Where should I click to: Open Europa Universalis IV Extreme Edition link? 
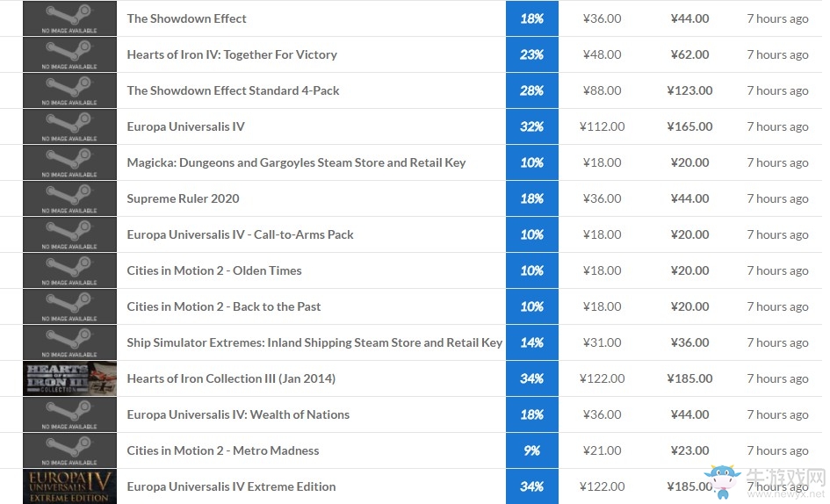click(231, 486)
